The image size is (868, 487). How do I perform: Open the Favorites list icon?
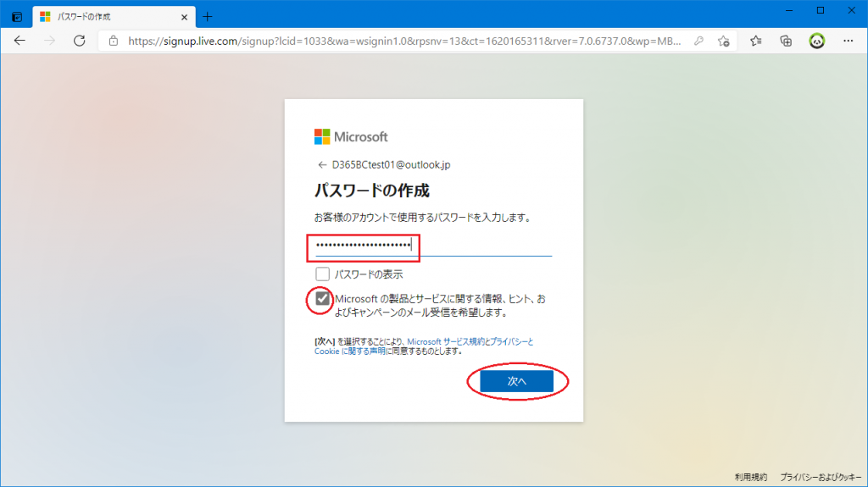point(755,41)
